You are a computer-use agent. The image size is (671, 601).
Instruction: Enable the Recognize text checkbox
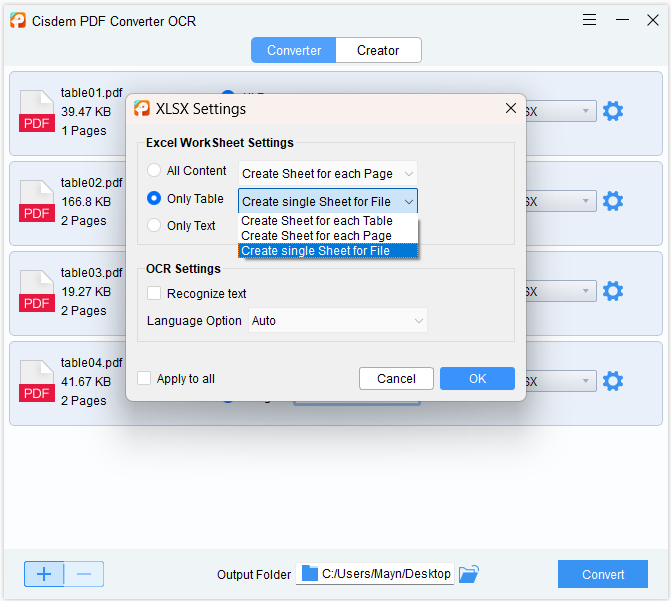(154, 293)
